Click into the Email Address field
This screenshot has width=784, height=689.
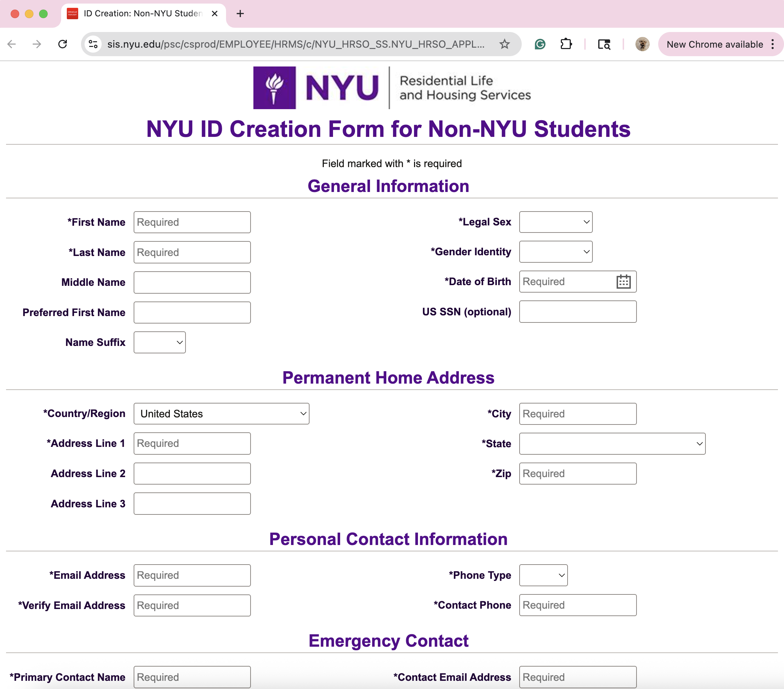pyautogui.click(x=192, y=575)
